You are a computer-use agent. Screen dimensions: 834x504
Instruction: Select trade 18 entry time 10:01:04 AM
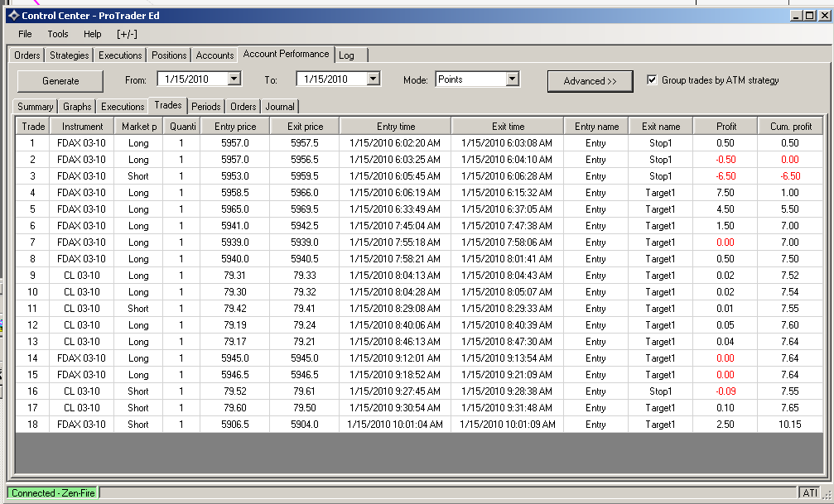[395, 425]
